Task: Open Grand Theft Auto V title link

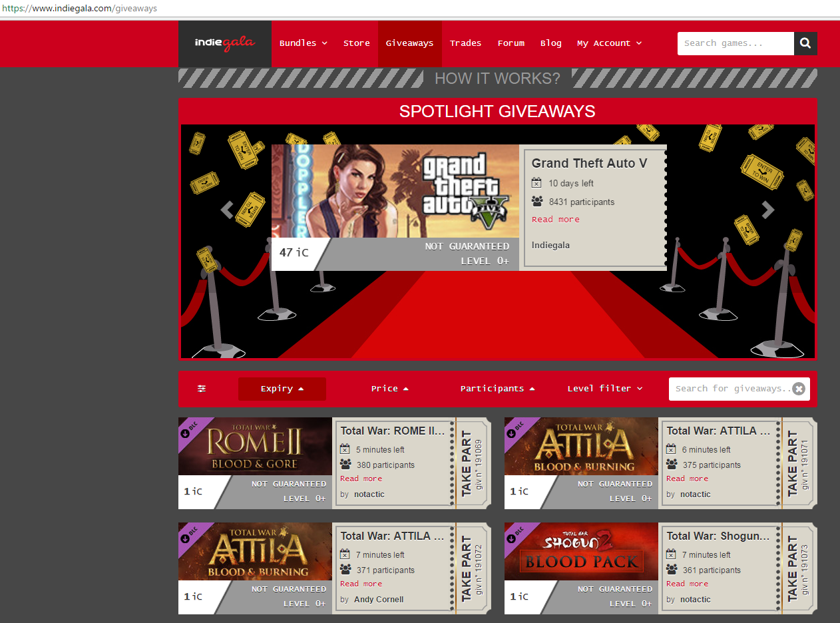Action: [x=589, y=163]
